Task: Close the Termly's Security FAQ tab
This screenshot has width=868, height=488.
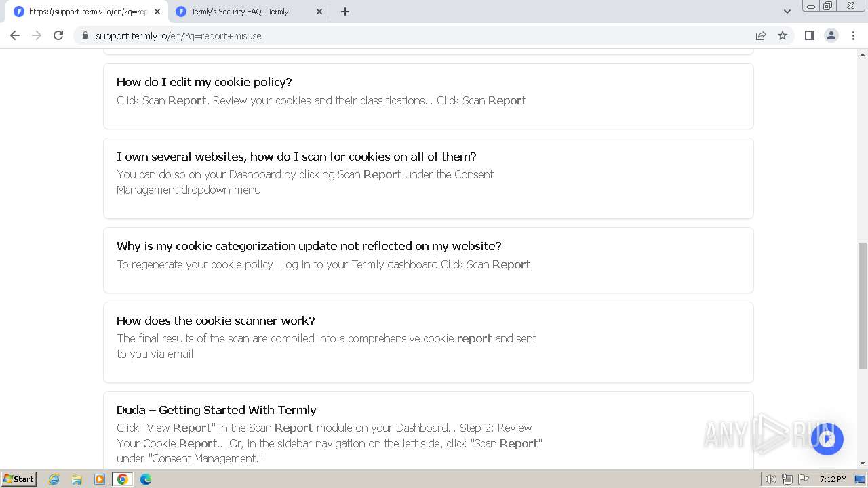Action: coord(319,12)
